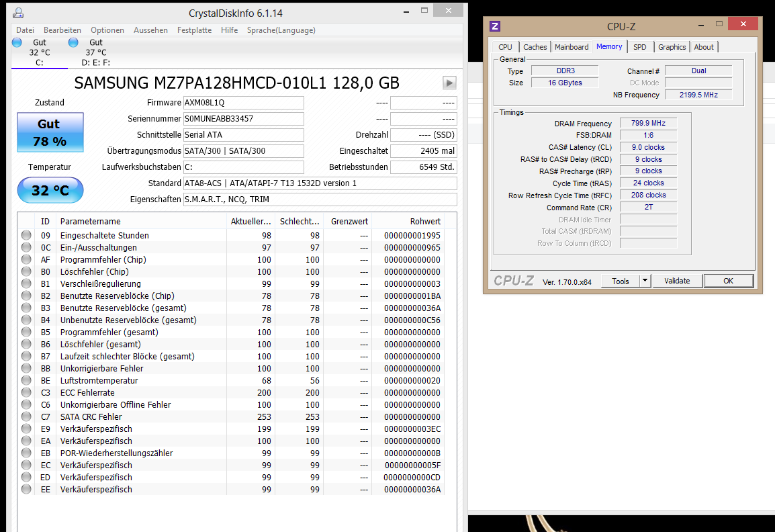Image resolution: width=775 pixels, height=532 pixels.
Task: Open the Datei menu
Action: click(26, 30)
